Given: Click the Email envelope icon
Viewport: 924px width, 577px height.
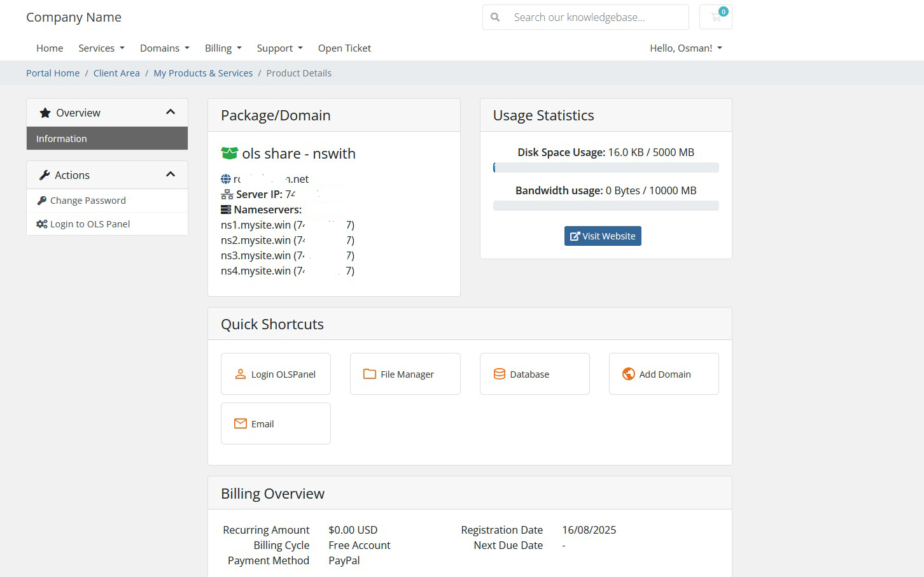Looking at the screenshot, I should point(241,424).
